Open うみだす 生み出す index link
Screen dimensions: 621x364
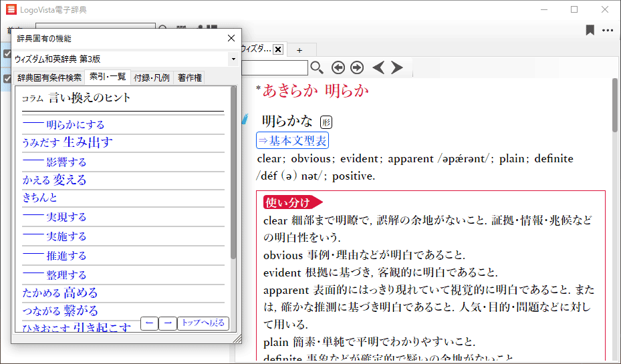coord(68,142)
